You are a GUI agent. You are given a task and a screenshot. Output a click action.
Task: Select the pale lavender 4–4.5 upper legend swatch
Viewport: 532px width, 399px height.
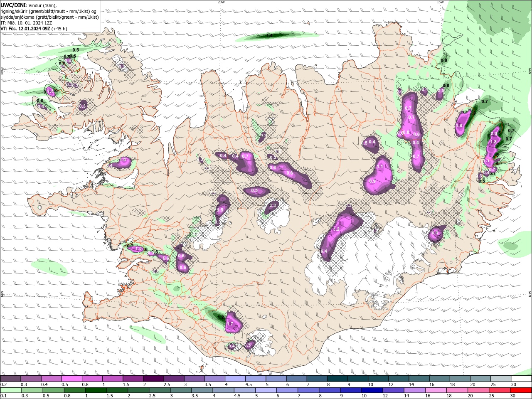[x=235, y=379]
